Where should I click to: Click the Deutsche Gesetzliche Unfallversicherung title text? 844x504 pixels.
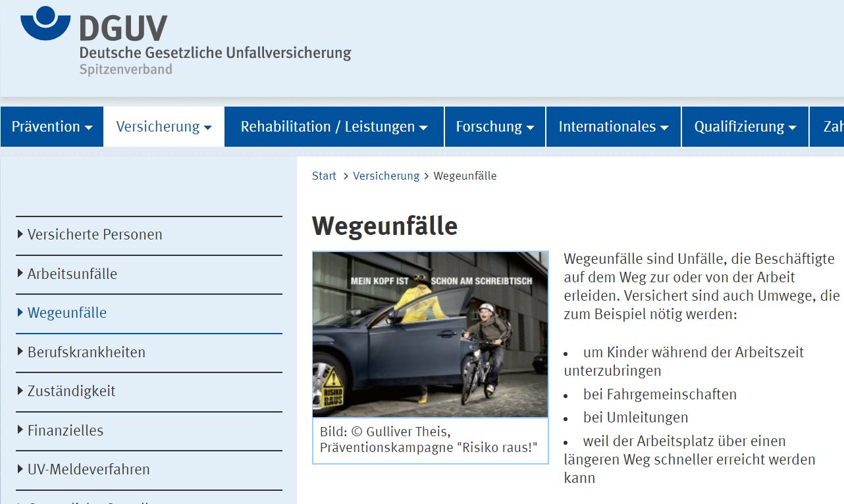215,53
